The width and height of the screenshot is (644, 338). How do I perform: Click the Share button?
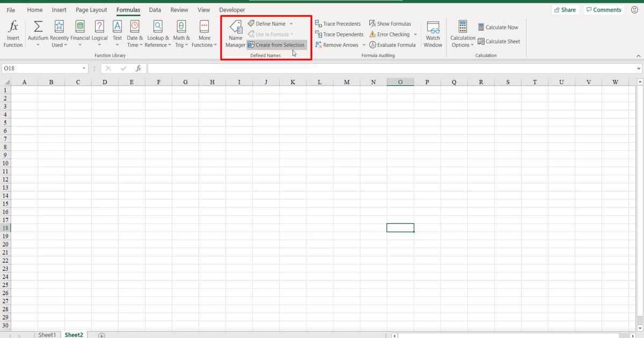[x=565, y=9]
